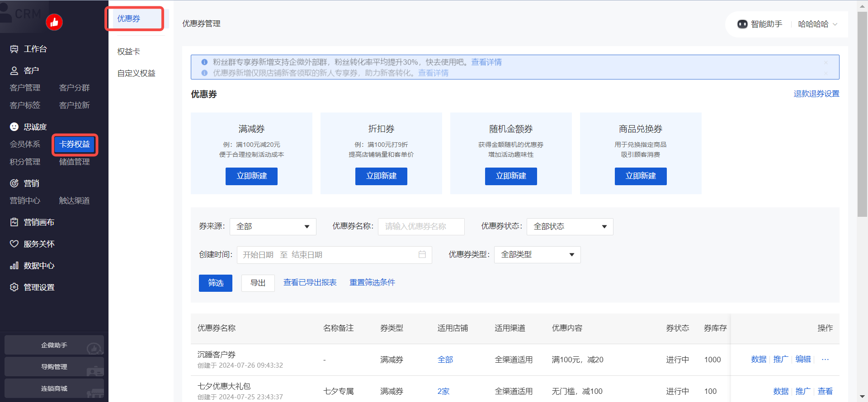Open 查看已导出报表 link

[310, 282]
